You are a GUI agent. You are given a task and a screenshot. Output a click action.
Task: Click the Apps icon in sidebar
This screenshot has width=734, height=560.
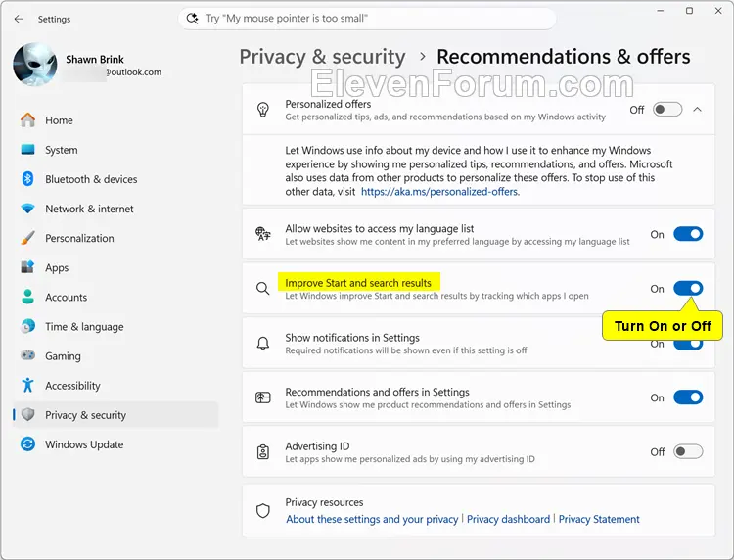tap(28, 267)
